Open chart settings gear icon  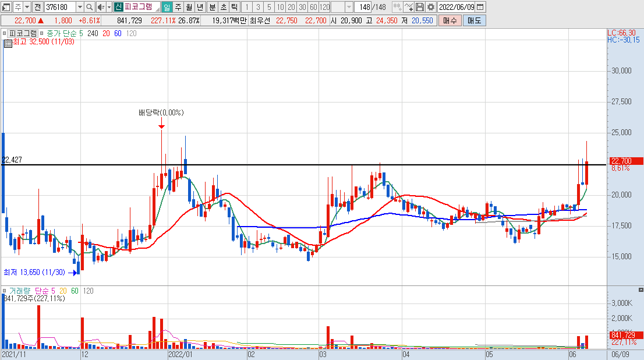tap(430, 7)
